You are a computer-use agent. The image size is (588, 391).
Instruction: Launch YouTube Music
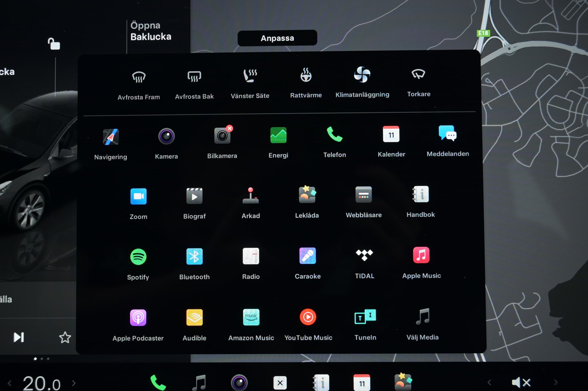tap(308, 317)
